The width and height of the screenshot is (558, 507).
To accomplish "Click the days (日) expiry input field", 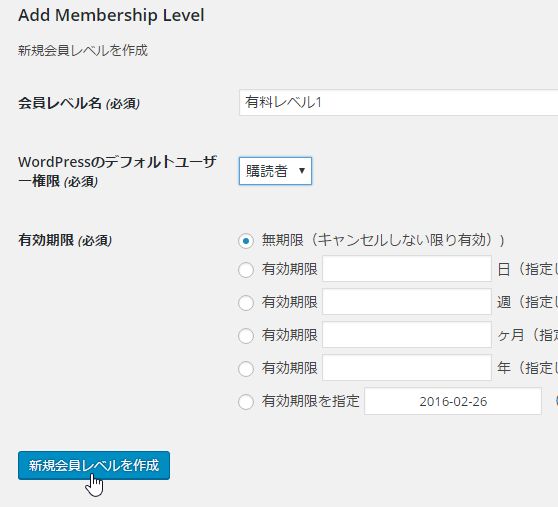I will pos(407,269).
